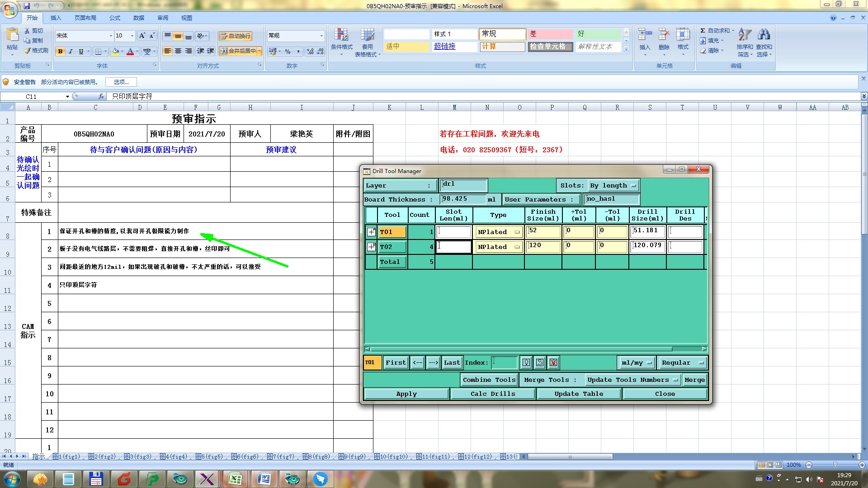Click the 选项... security warning button
Image resolution: width=868 pixels, height=488 pixels.
(x=121, y=82)
